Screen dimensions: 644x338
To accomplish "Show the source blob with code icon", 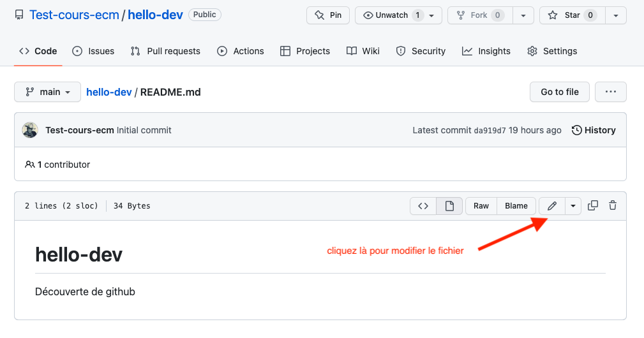I will click(x=423, y=206).
